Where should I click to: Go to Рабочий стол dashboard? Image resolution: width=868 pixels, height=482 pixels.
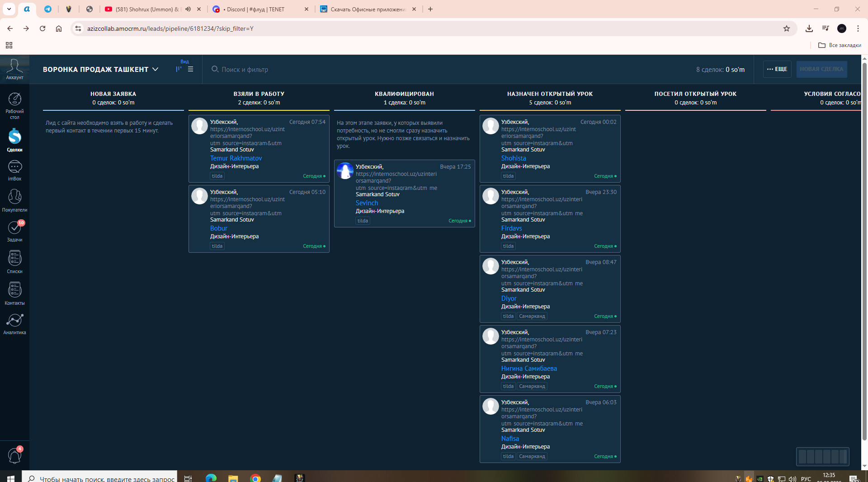point(14,106)
